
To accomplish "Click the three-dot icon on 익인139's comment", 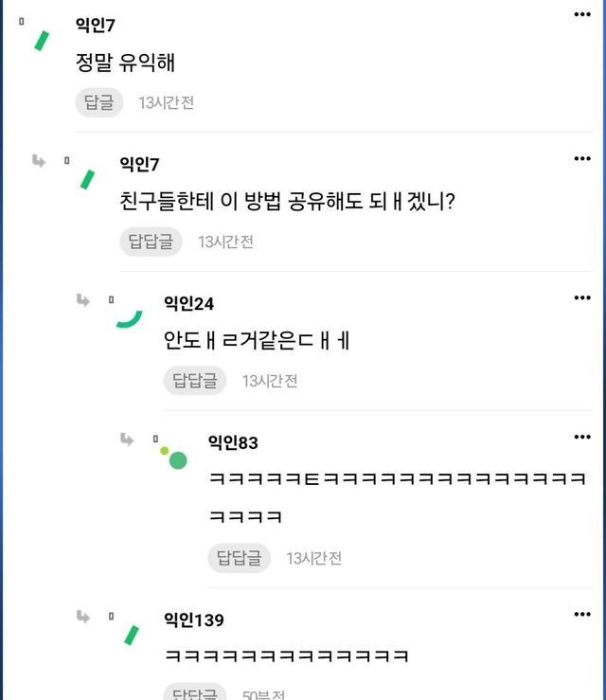I will coord(582,615).
